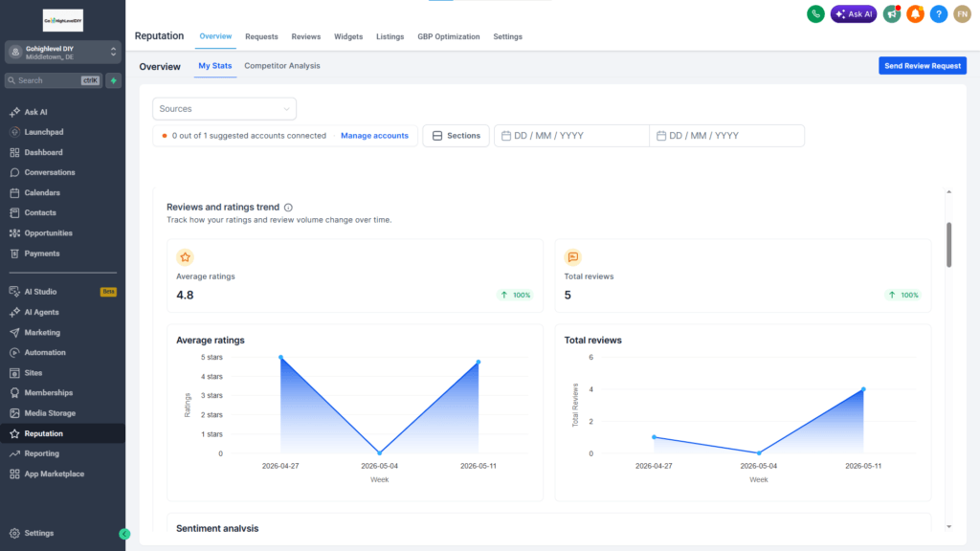Click the Average ratings star icon
Screen dimensions: 980x551
185,257
